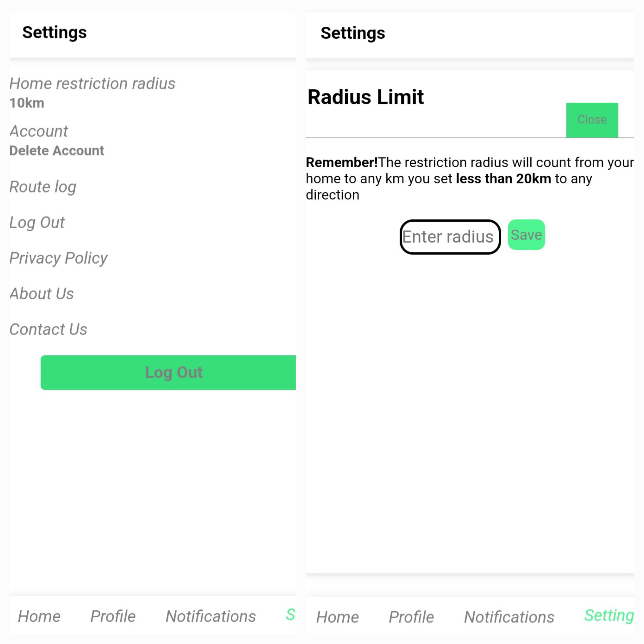Go to Home tab under the settings list
Image resolution: width=644 pixels, height=644 pixels.
point(39,616)
